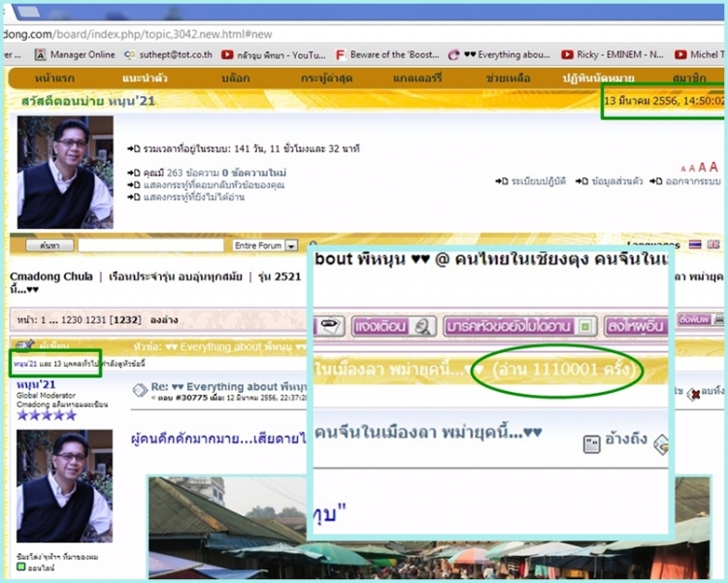Open the กล้าจุน พิทยา YouTube bookmark

tap(274, 54)
